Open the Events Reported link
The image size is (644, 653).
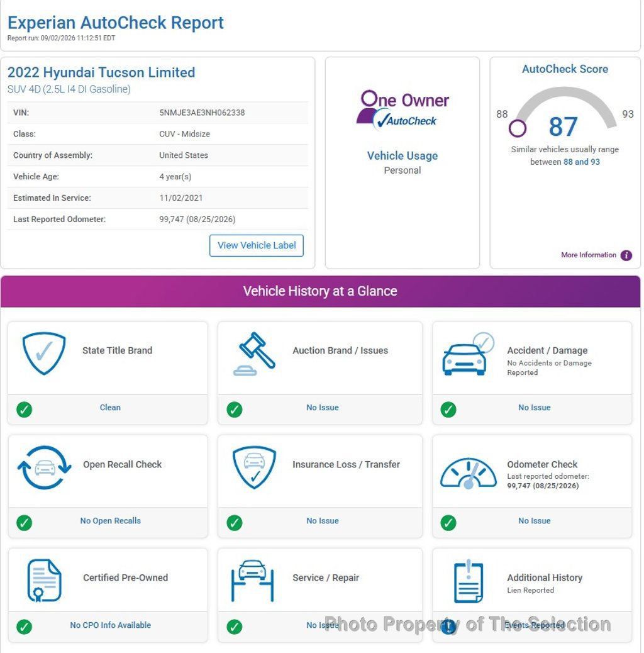pyautogui.click(x=535, y=625)
